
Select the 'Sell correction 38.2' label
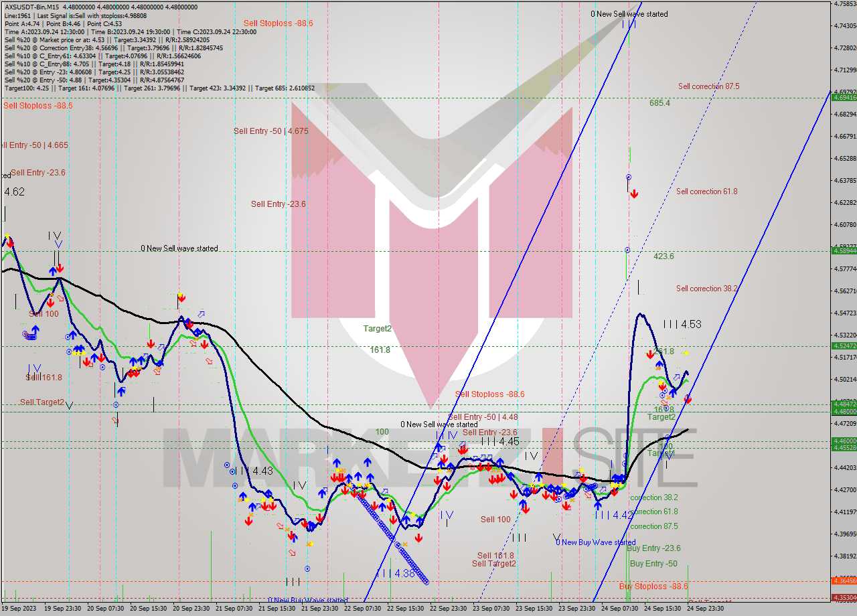706,289
